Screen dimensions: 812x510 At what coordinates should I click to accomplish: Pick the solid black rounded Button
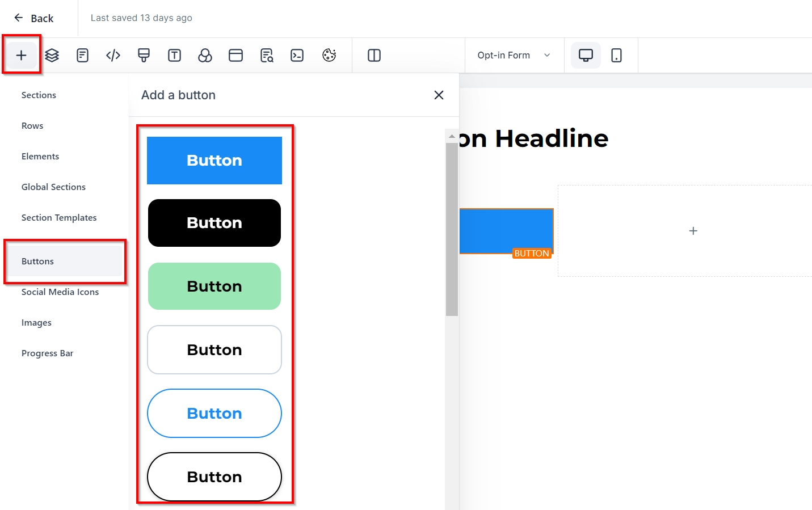[x=214, y=223]
